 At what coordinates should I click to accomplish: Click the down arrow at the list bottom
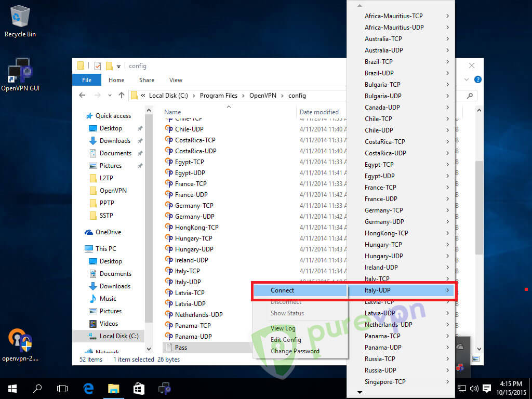click(x=360, y=393)
